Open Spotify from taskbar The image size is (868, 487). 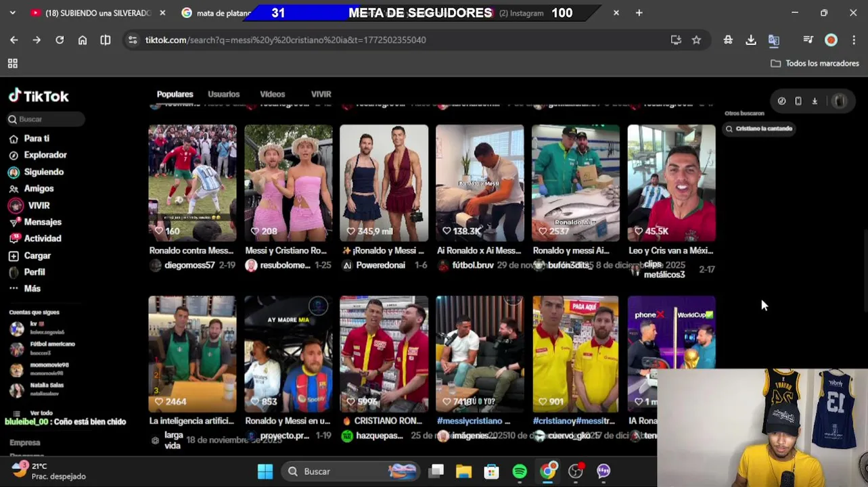(x=520, y=471)
